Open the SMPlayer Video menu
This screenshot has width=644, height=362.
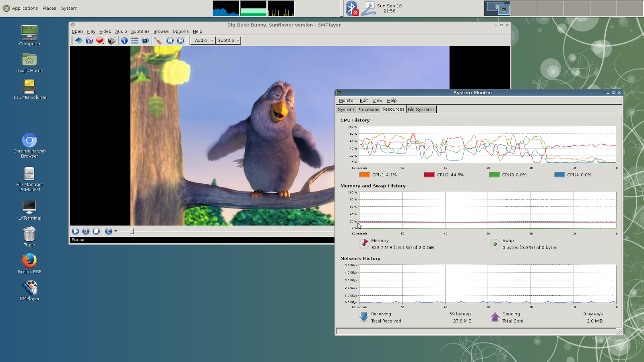[105, 31]
